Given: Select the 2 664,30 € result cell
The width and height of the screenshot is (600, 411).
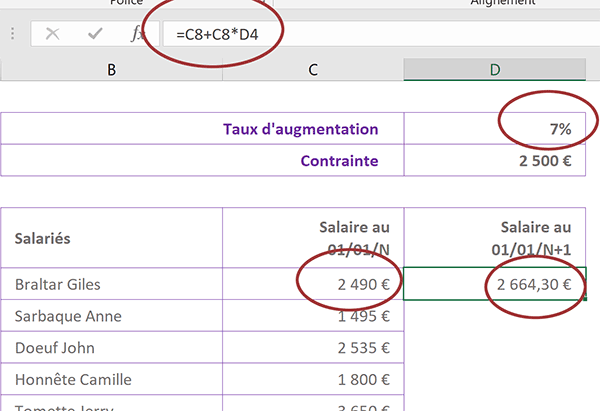Looking at the screenshot, I should [495, 284].
